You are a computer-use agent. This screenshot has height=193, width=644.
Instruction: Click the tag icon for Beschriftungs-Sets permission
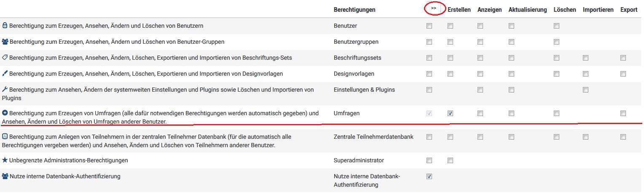click(x=5, y=58)
